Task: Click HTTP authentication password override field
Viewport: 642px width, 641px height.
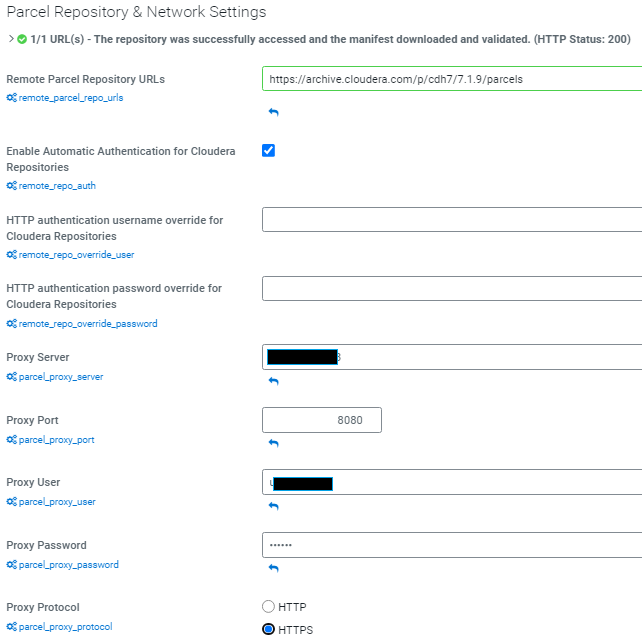Action: 452,289
